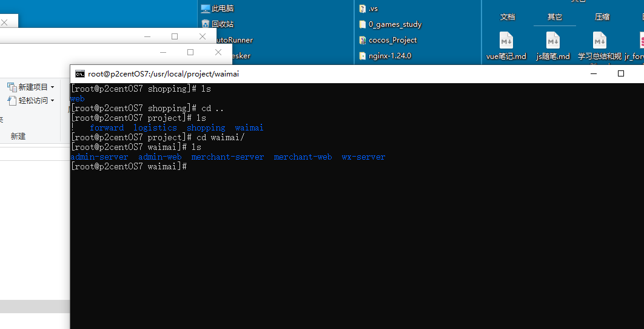Image resolution: width=644 pixels, height=329 pixels.
Task: Expand the 新建项目 dropdown arrow
Action: (x=53, y=87)
